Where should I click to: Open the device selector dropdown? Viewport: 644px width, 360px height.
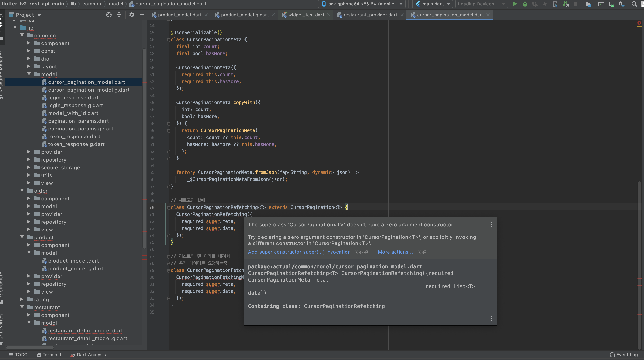click(x=362, y=4)
